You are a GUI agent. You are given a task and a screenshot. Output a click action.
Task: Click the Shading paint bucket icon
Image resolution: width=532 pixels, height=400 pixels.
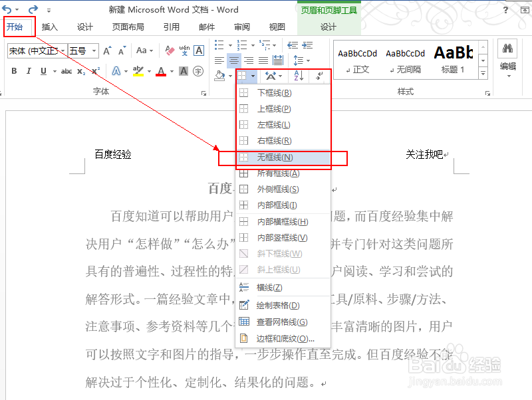[x=219, y=76]
